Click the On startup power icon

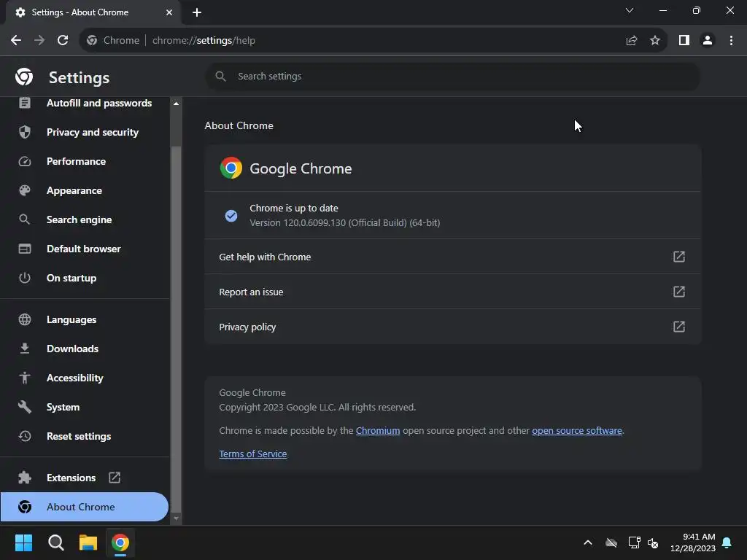coord(25,278)
